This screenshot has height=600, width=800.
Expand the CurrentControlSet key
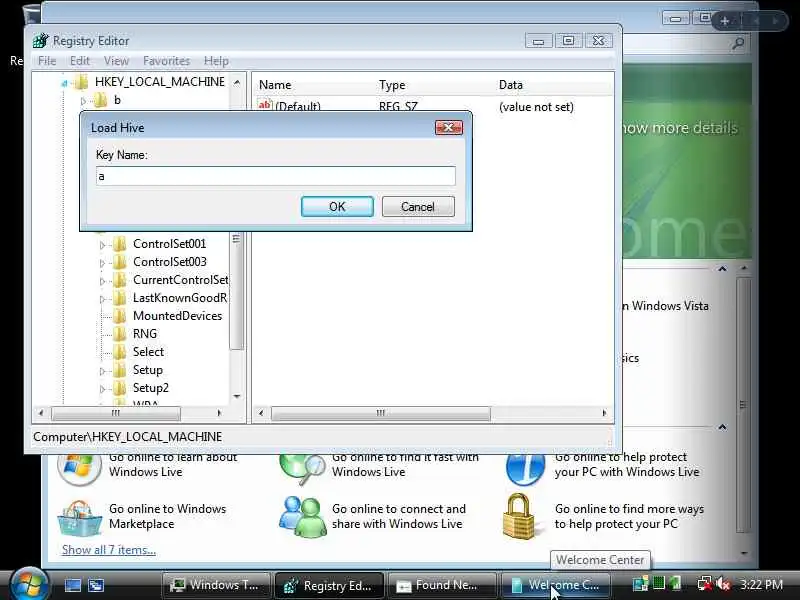tap(102, 281)
